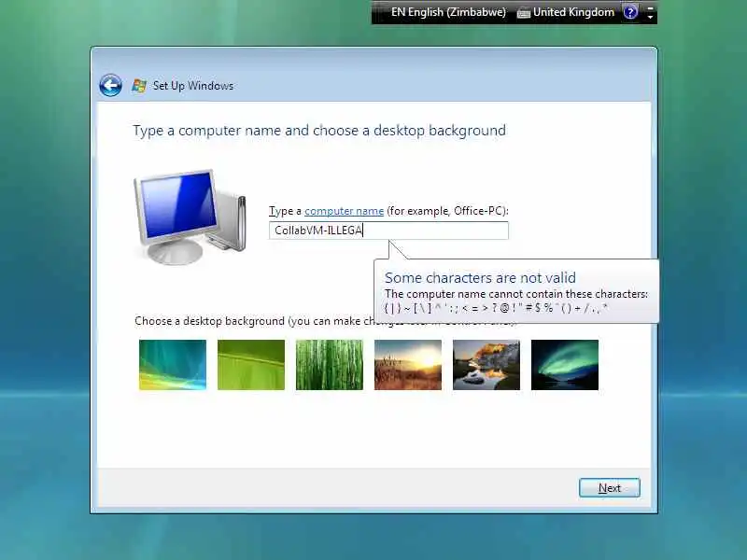This screenshot has height=560, width=747.
Task: Choose the green bamboo grass background
Action: [x=330, y=365]
